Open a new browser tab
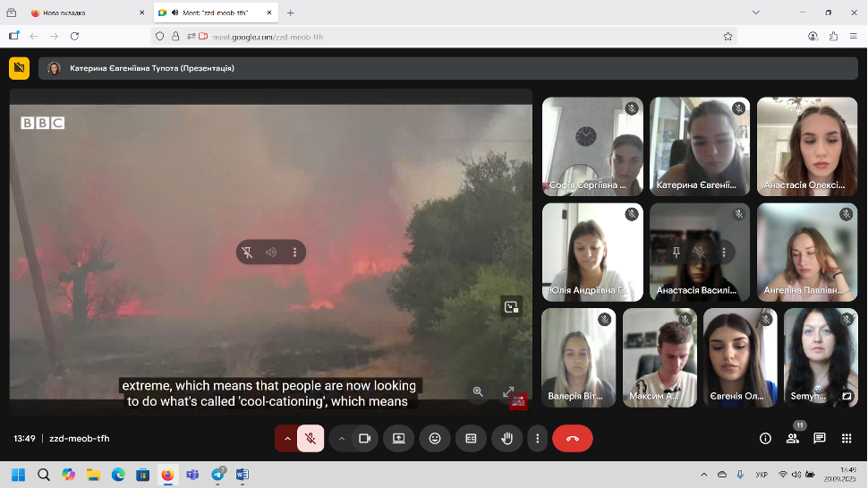 [291, 13]
